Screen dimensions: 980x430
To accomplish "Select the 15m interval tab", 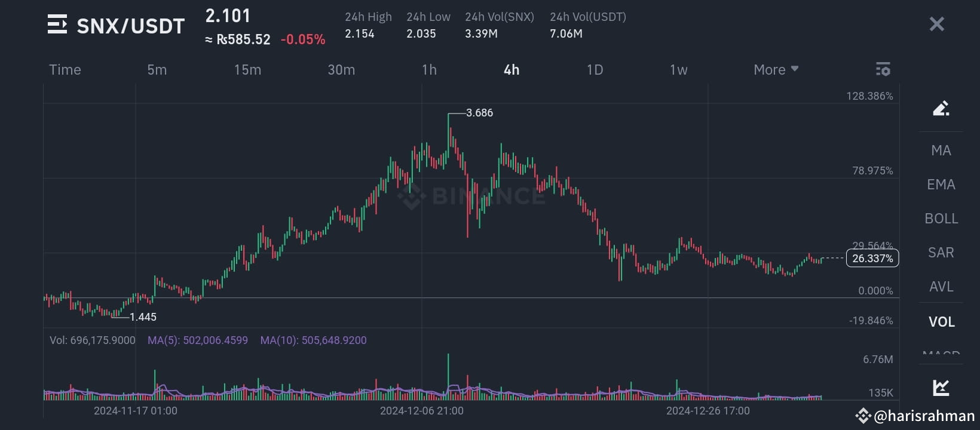I will click(247, 69).
